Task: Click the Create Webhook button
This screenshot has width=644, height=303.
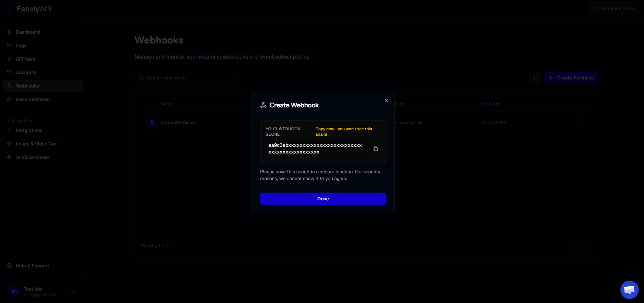Action: click(571, 77)
